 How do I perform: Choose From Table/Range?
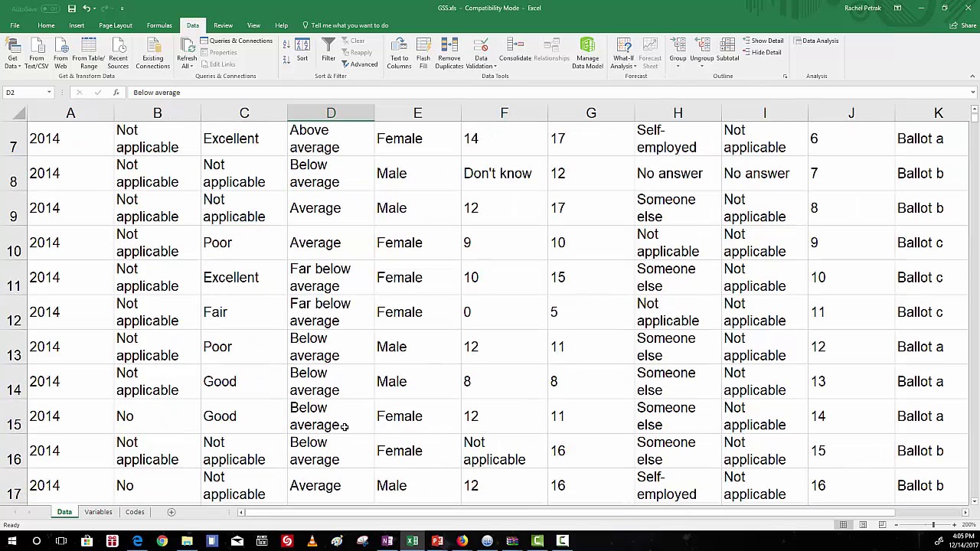pyautogui.click(x=88, y=54)
